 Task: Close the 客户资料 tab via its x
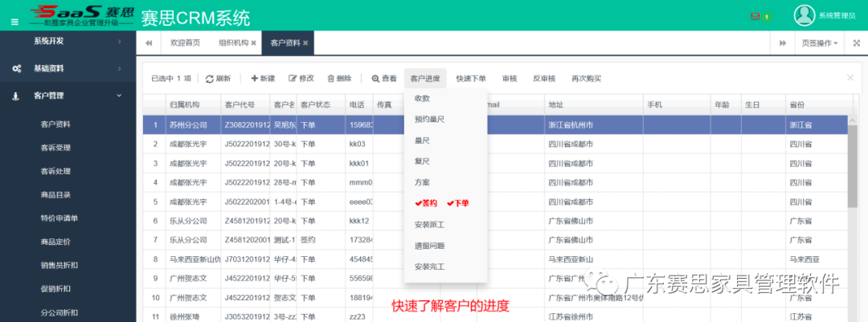[x=305, y=43]
